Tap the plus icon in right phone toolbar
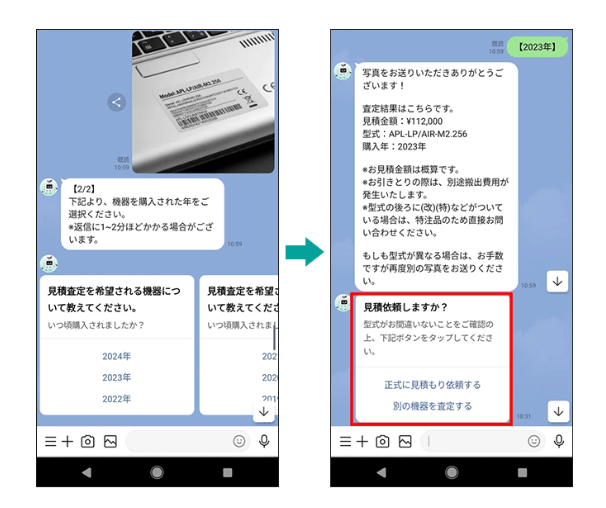 (x=362, y=441)
